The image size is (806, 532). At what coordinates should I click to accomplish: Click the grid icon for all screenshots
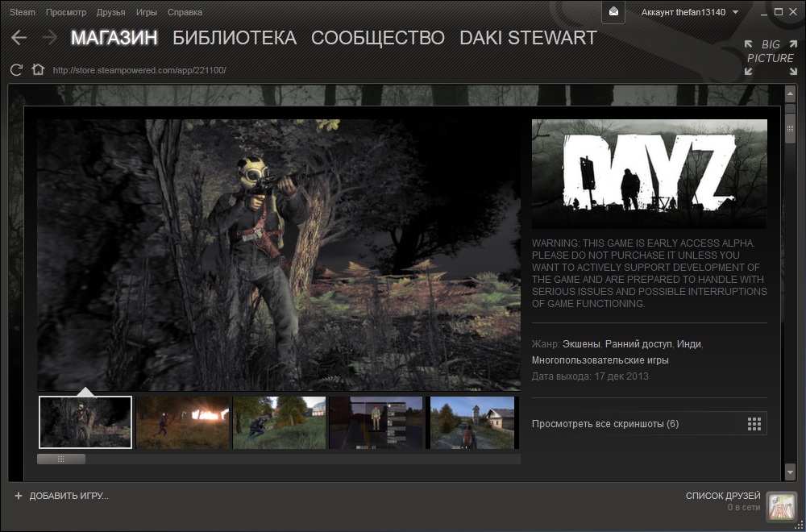(754, 424)
